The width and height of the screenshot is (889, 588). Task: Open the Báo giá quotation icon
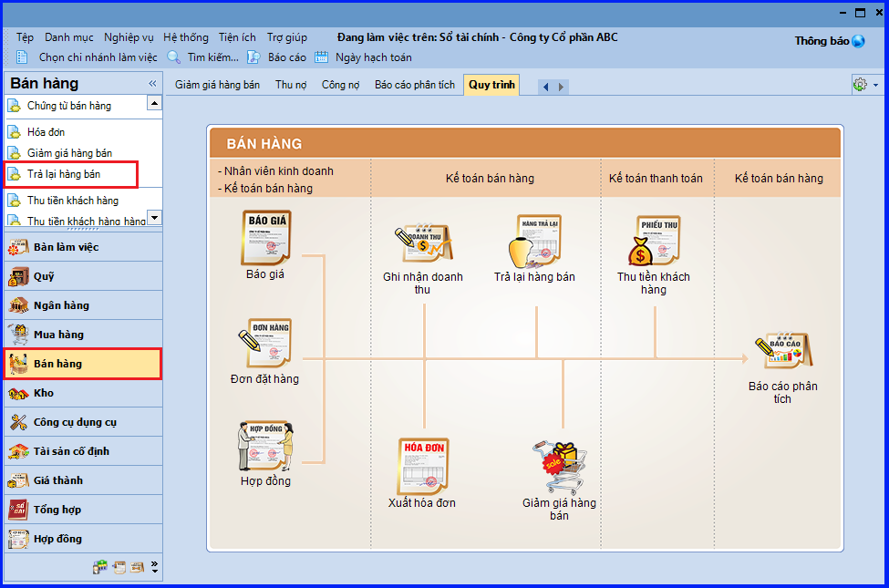click(x=265, y=238)
